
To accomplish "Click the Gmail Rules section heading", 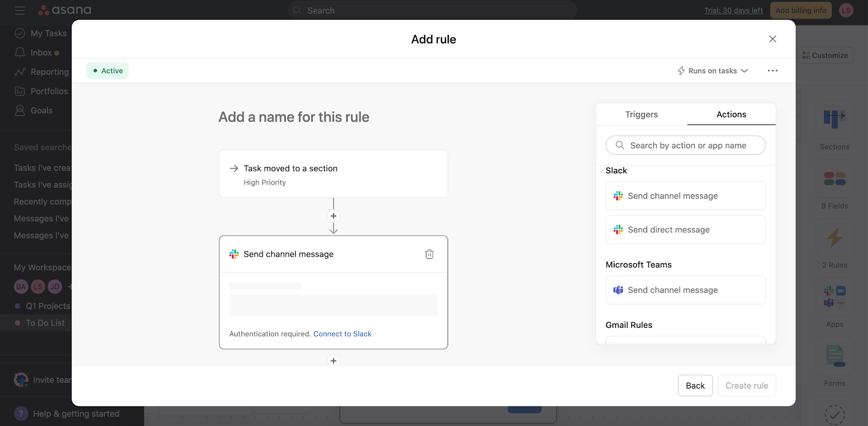I will (629, 325).
